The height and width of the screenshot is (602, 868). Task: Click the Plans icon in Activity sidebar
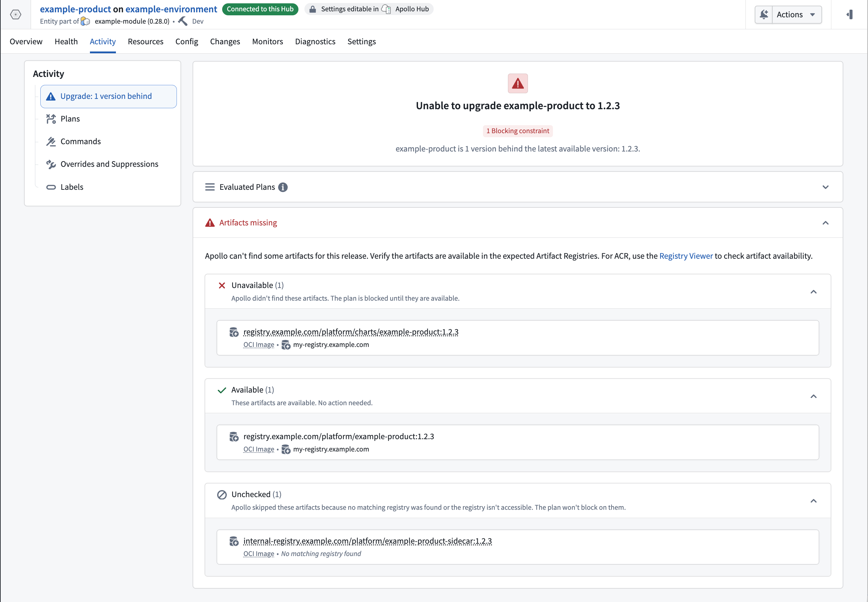click(x=51, y=119)
